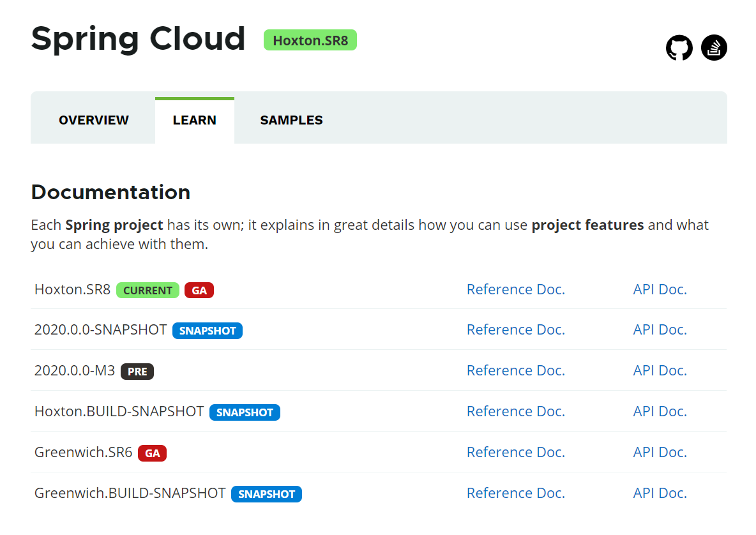Screen dimensions: 756x535
Task: Click the green CURRENT badge
Action: (x=147, y=290)
